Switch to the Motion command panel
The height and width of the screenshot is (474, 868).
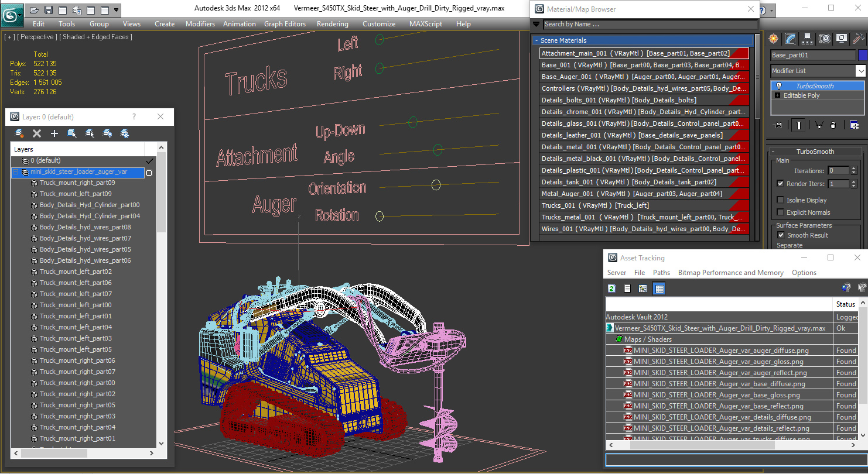pyautogui.click(x=825, y=39)
